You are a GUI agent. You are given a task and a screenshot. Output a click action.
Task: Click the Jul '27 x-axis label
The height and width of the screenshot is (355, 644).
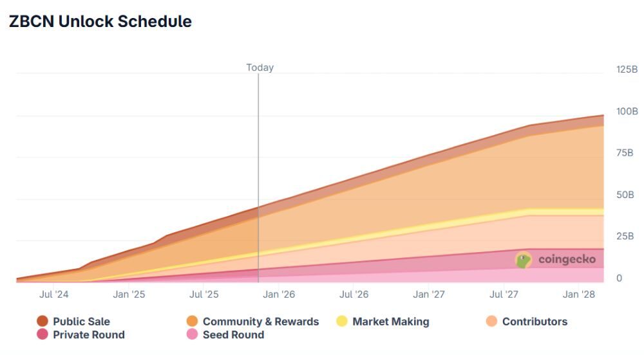504,295
